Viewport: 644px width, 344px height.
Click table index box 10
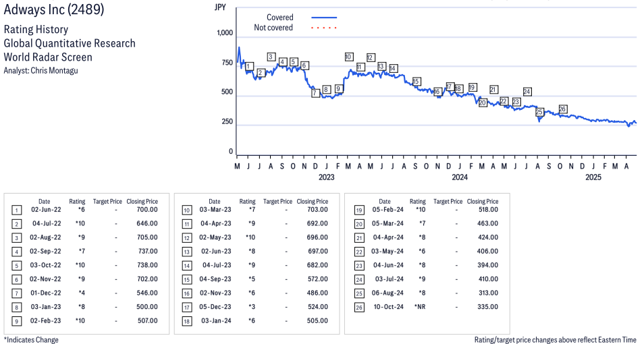click(187, 210)
